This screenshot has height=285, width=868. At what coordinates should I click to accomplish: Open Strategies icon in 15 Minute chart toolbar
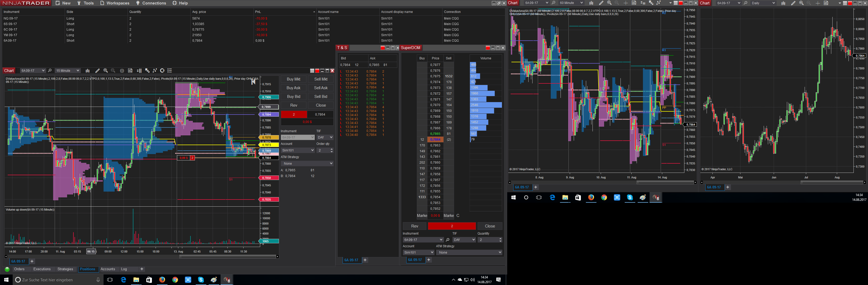pos(155,71)
